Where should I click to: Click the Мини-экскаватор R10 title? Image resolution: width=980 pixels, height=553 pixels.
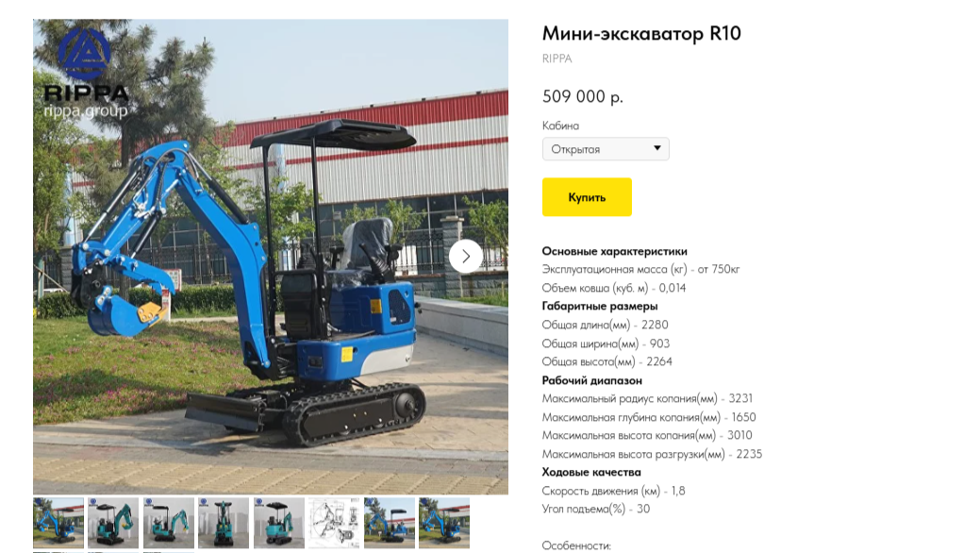pos(641,33)
